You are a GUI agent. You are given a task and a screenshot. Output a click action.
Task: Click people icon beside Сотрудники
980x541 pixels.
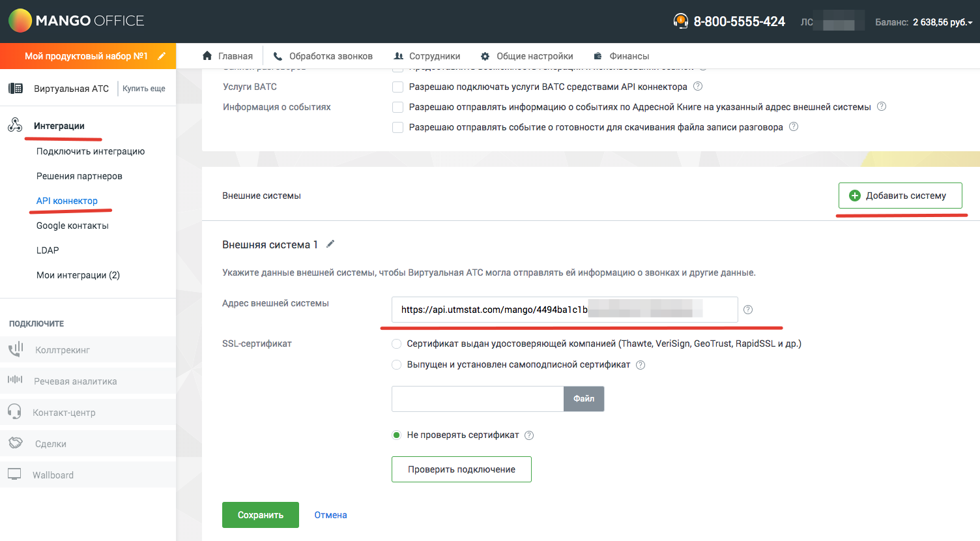click(x=399, y=56)
